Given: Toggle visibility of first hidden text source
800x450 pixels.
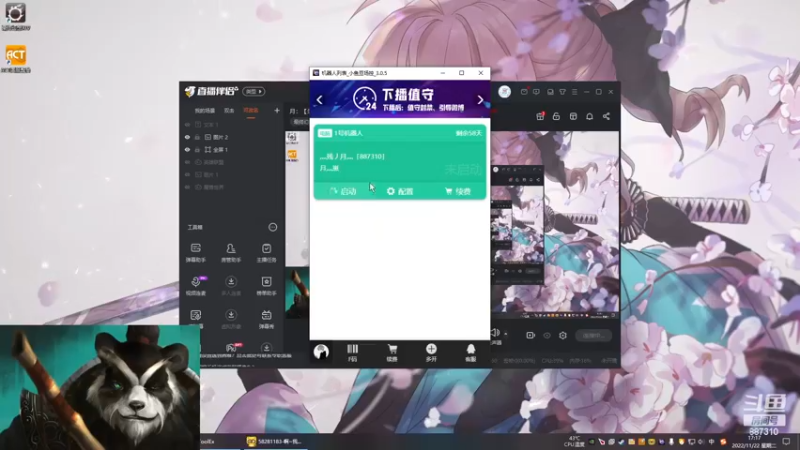Looking at the screenshot, I should pyautogui.click(x=187, y=124).
